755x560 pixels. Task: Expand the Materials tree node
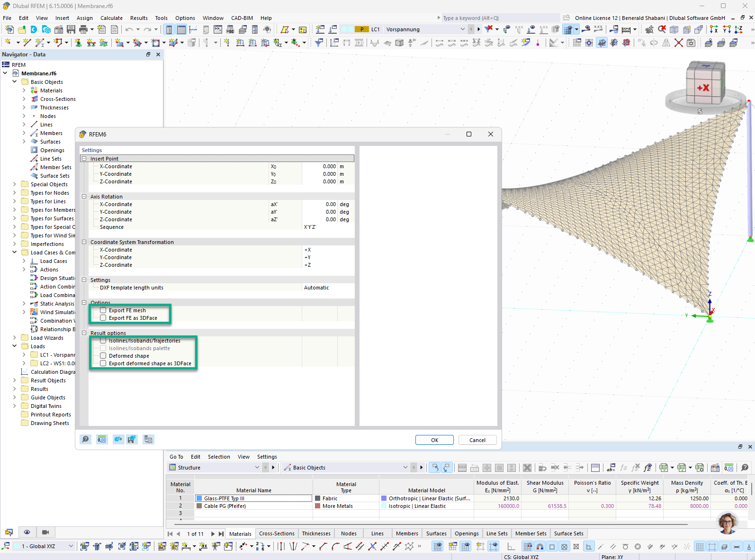click(x=24, y=90)
